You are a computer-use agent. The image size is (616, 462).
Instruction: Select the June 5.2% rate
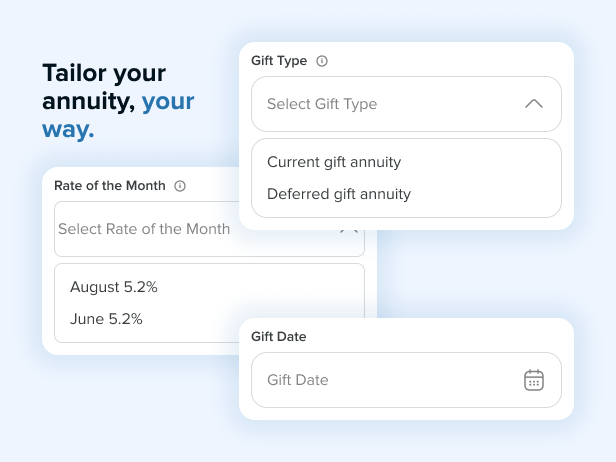[x=106, y=319]
